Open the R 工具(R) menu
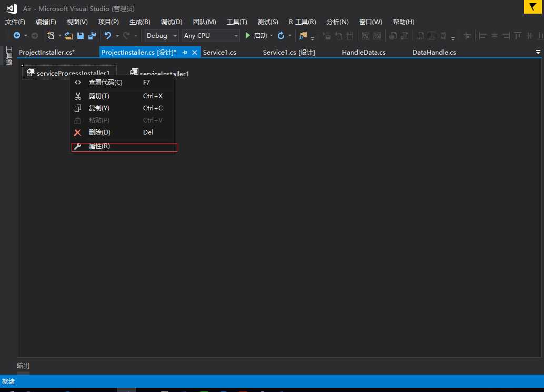Screen dimensions: 544x392 point(302,22)
